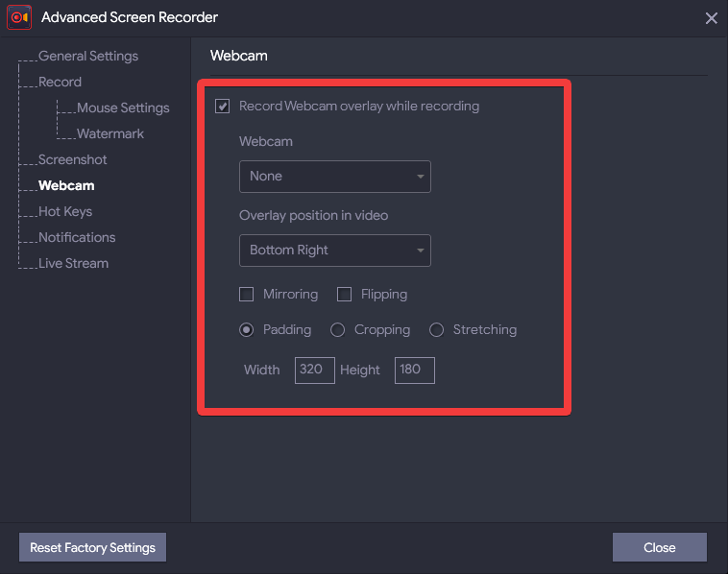Click the Width input field
Viewport: 728px width, 574px height.
point(315,371)
